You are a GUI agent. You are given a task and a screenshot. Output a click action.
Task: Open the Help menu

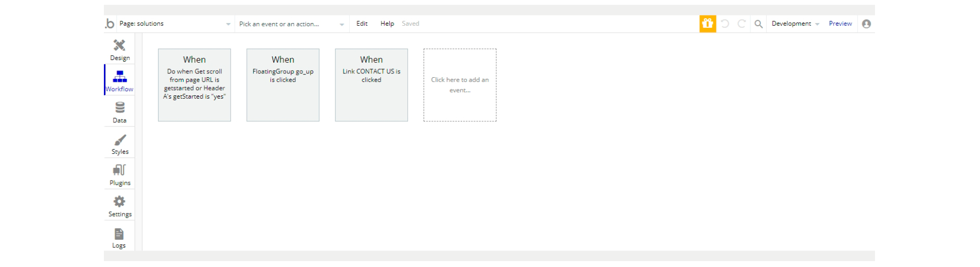(x=387, y=24)
